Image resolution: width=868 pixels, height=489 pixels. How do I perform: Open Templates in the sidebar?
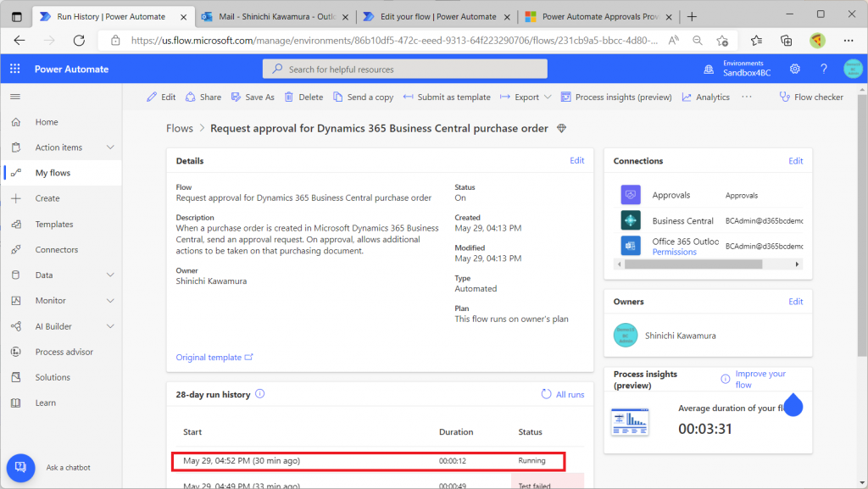pos(53,224)
